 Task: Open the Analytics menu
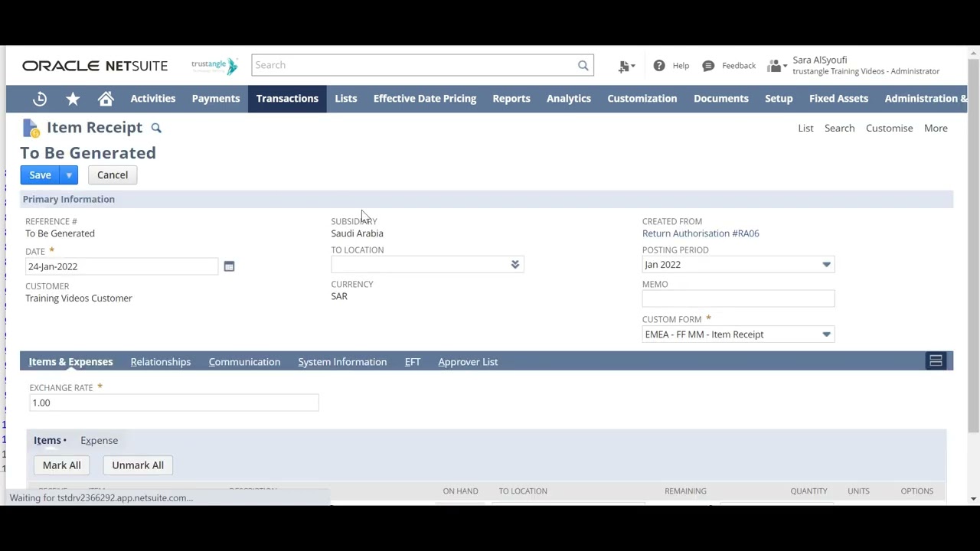569,99
